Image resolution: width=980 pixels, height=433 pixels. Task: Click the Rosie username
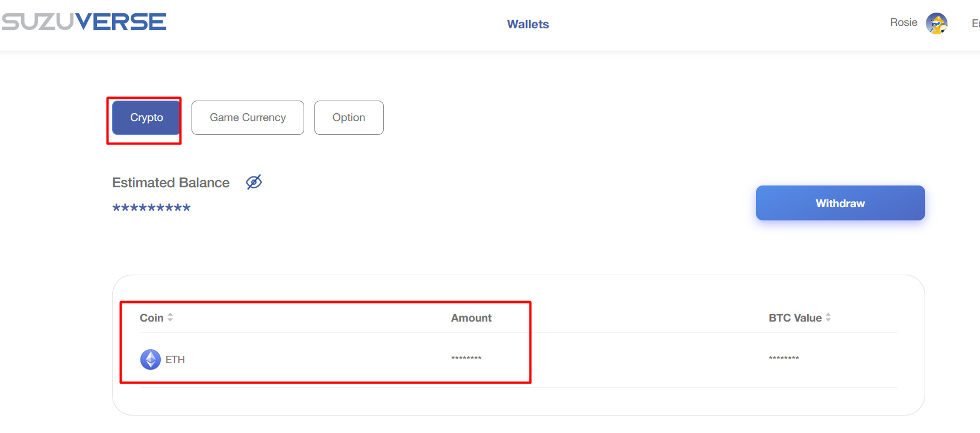click(903, 22)
